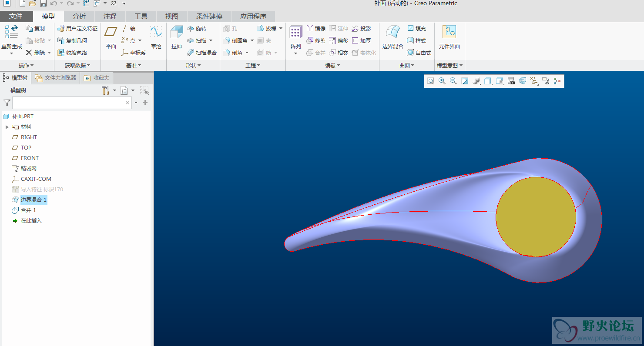This screenshot has height=346, width=644.
Task: Select the 收缩包络 tool
Action: [x=72, y=53]
